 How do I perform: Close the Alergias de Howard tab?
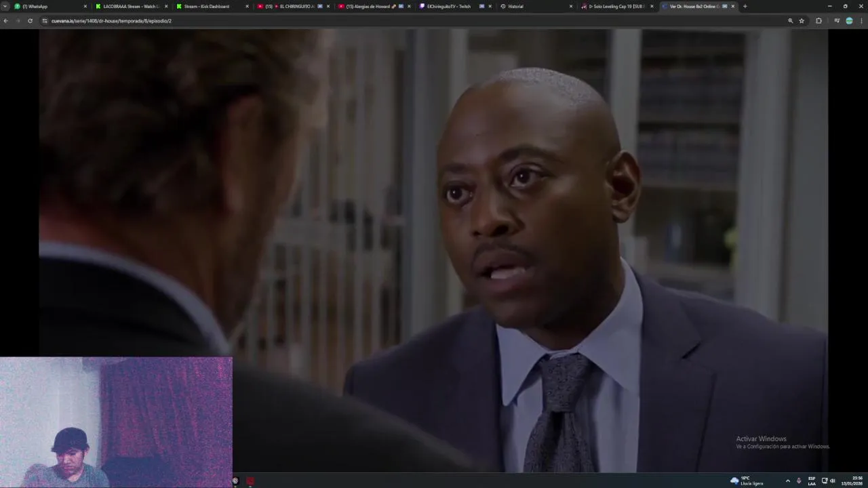(x=409, y=6)
